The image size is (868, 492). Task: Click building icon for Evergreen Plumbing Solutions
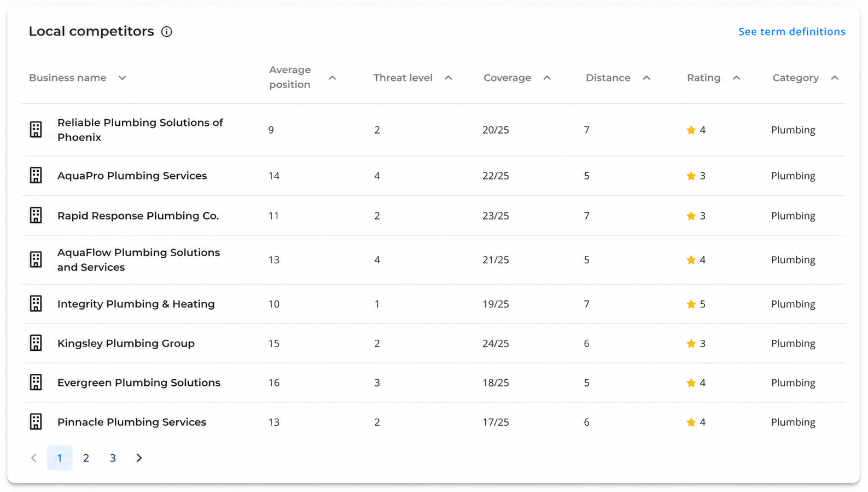(36, 382)
